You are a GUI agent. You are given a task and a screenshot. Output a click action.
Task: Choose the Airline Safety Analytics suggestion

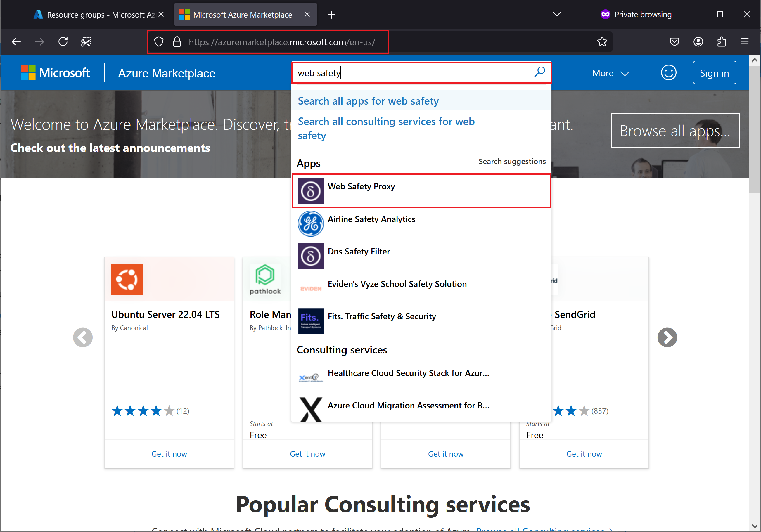tap(421, 223)
